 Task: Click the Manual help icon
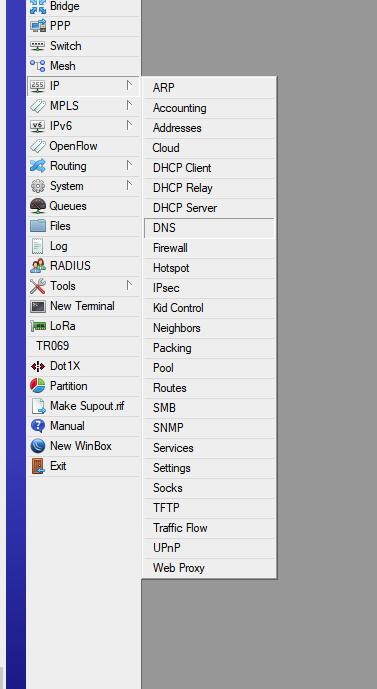point(38,426)
